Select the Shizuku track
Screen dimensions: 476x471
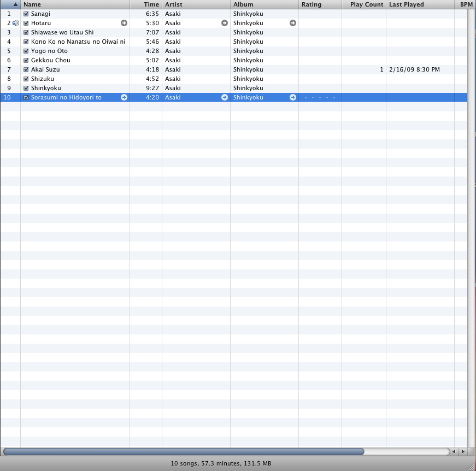(43, 79)
